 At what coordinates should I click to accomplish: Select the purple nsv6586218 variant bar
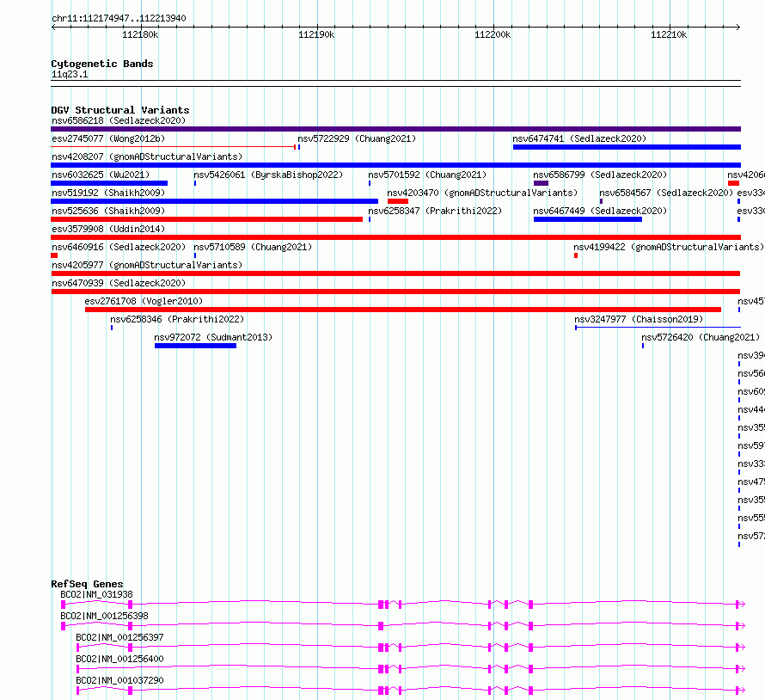(x=395, y=129)
